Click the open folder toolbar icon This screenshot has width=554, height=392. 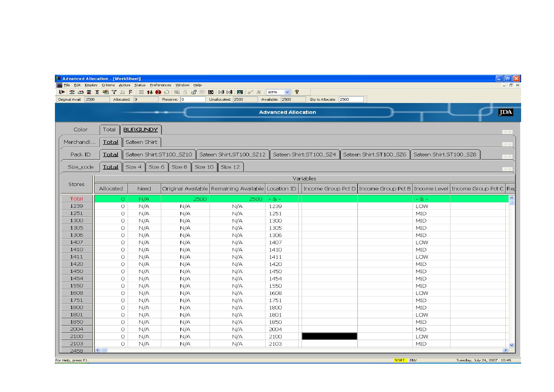106,92
